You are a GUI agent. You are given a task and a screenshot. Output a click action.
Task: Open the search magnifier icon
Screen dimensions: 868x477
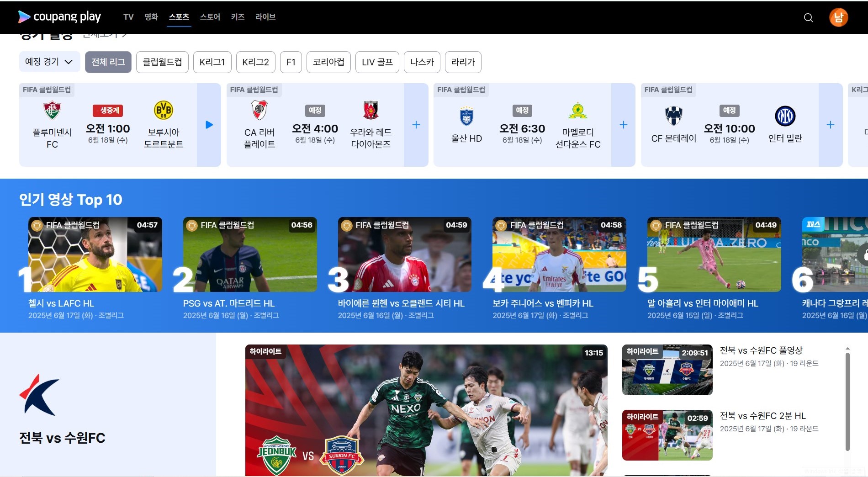point(808,17)
